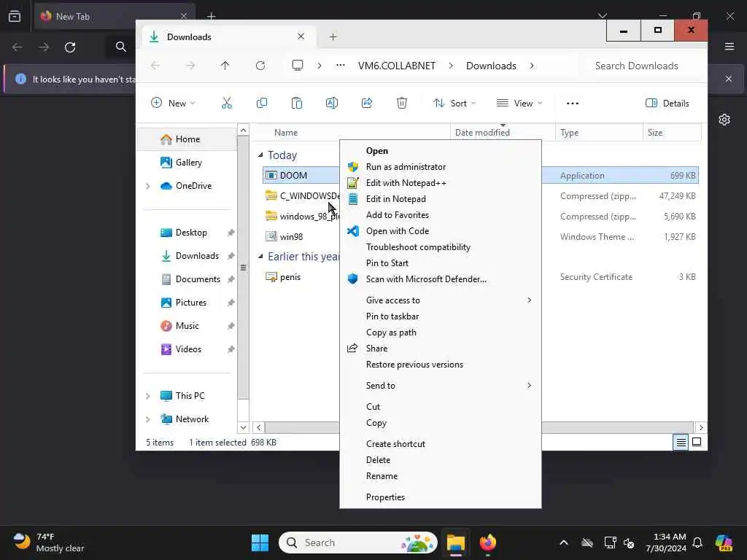This screenshot has height=560, width=747.
Task: Open the New item dropdown
Action: [172, 103]
